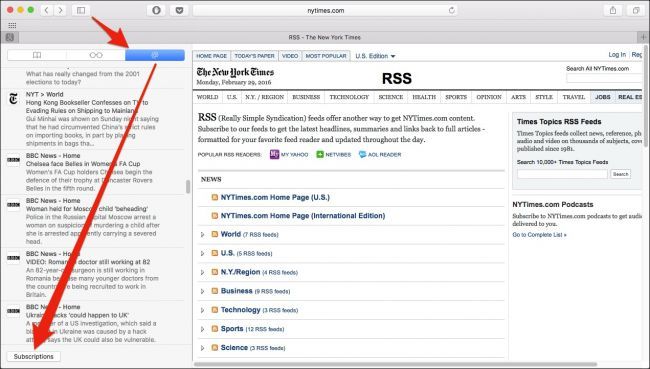
Task: Click the Search All NYTimes.com field
Action: tap(604, 78)
